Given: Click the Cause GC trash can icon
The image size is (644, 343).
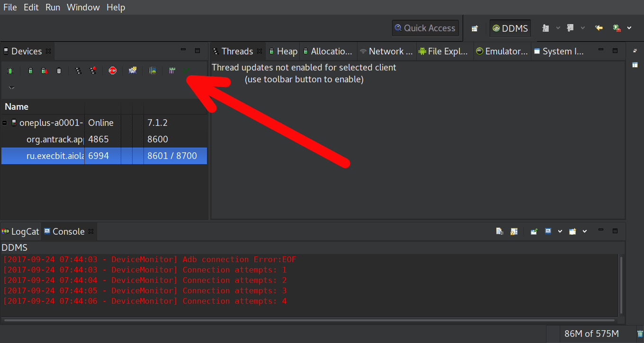Looking at the screenshot, I should tap(59, 71).
